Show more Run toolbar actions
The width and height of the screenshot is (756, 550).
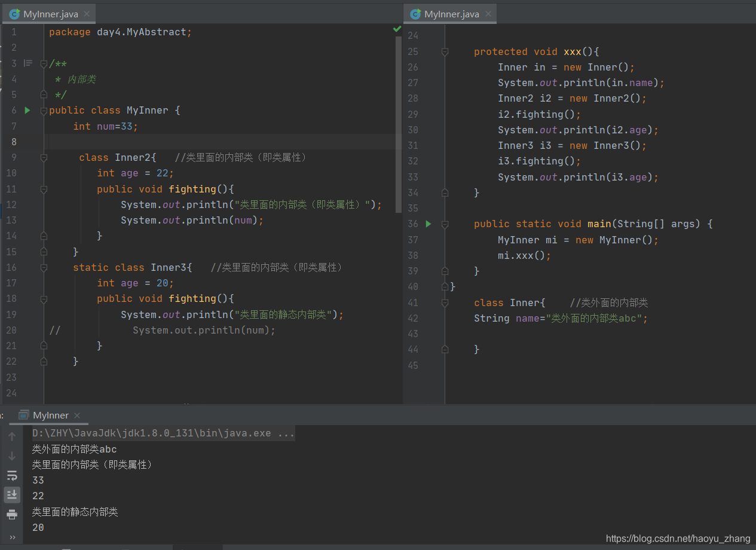13,537
